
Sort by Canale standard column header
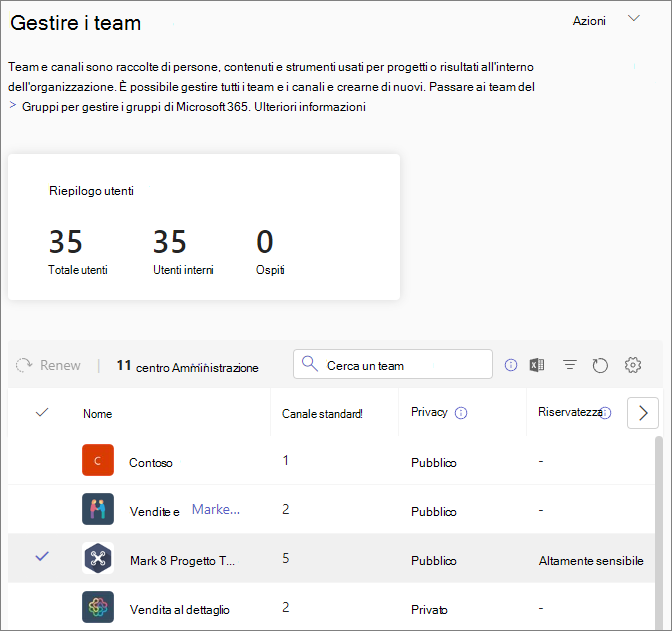(322, 414)
